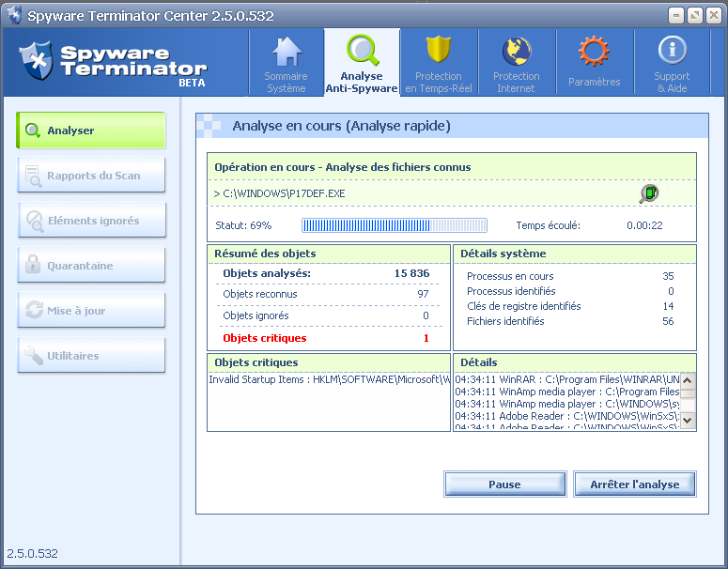The height and width of the screenshot is (569, 728).
Task: Select WinAmp C:\WINDOWS log entry
Action: point(566,404)
